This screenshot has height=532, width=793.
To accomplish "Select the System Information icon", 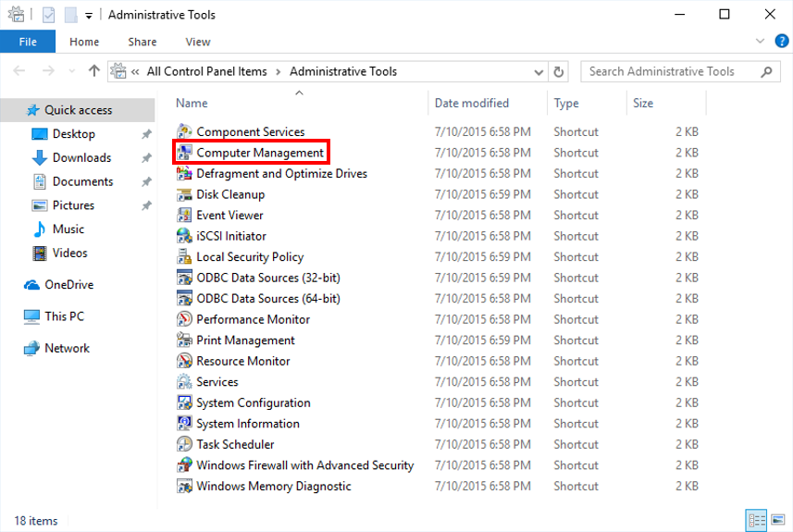I will [184, 423].
